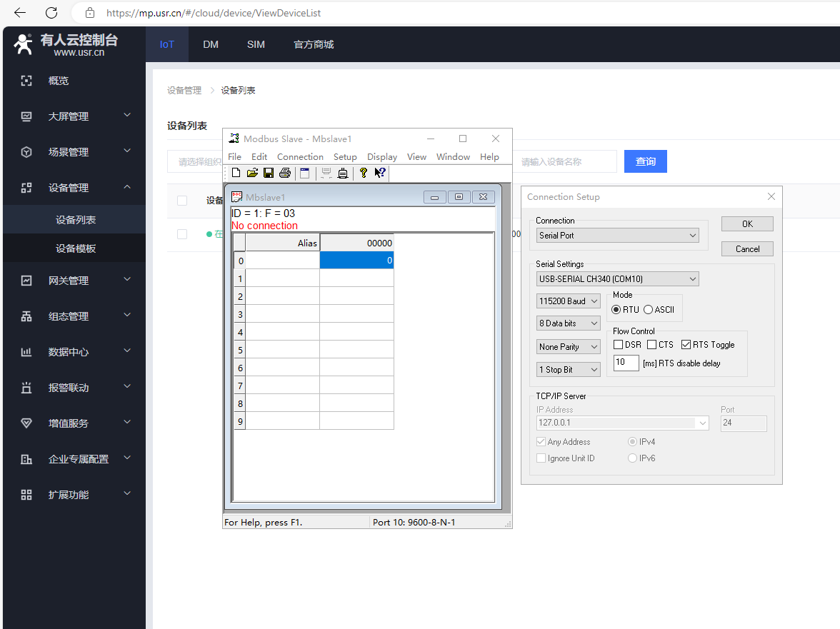The image size is (840, 629).
Task: Click the 企业专属配置 building icon
Action: [26, 459]
